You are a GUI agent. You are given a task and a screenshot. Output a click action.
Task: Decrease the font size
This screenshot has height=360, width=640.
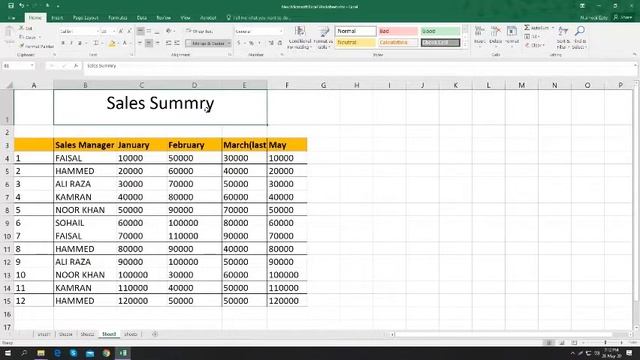(129, 31)
